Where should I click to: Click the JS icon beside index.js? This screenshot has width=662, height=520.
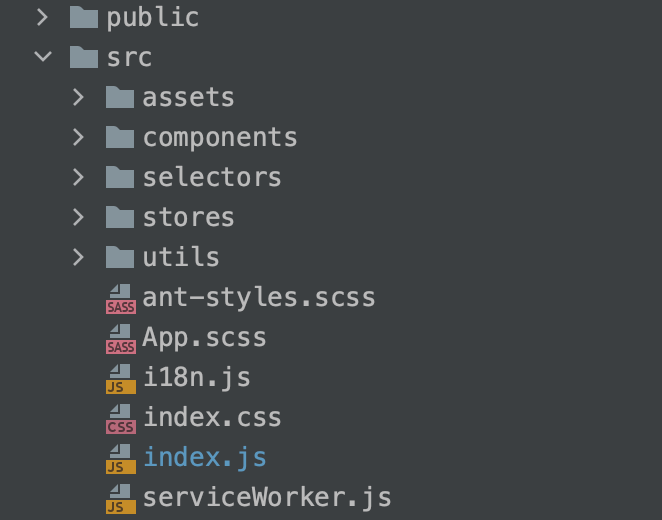[x=120, y=458]
